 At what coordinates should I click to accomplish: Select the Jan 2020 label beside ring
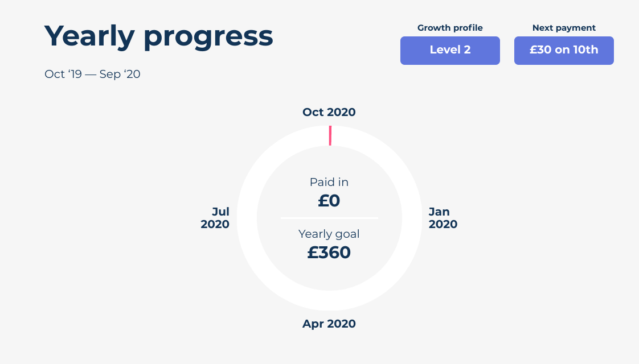[443, 218]
